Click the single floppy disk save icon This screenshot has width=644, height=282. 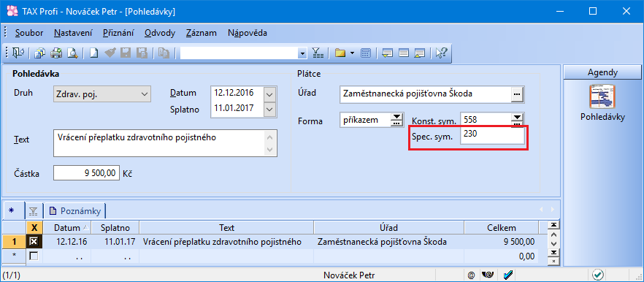tap(126, 53)
